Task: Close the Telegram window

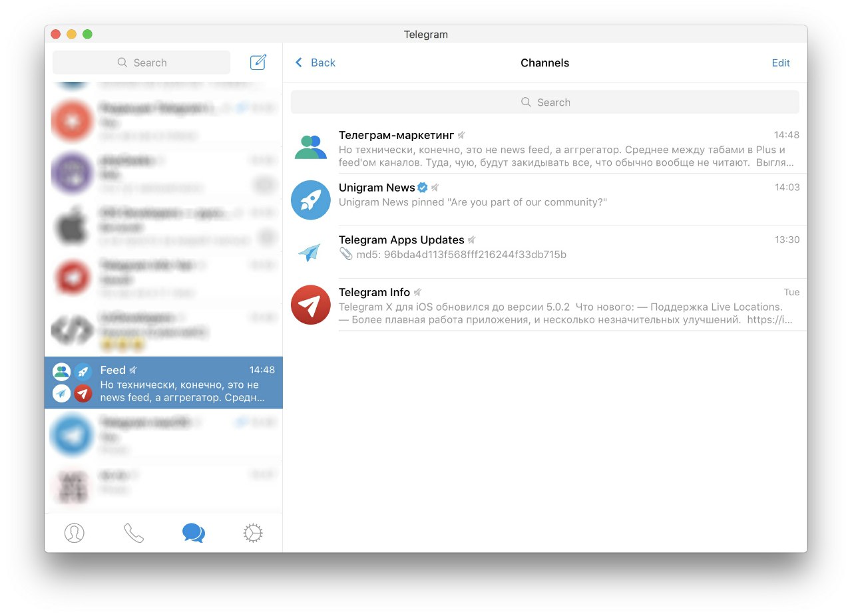Action: tap(56, 35)
